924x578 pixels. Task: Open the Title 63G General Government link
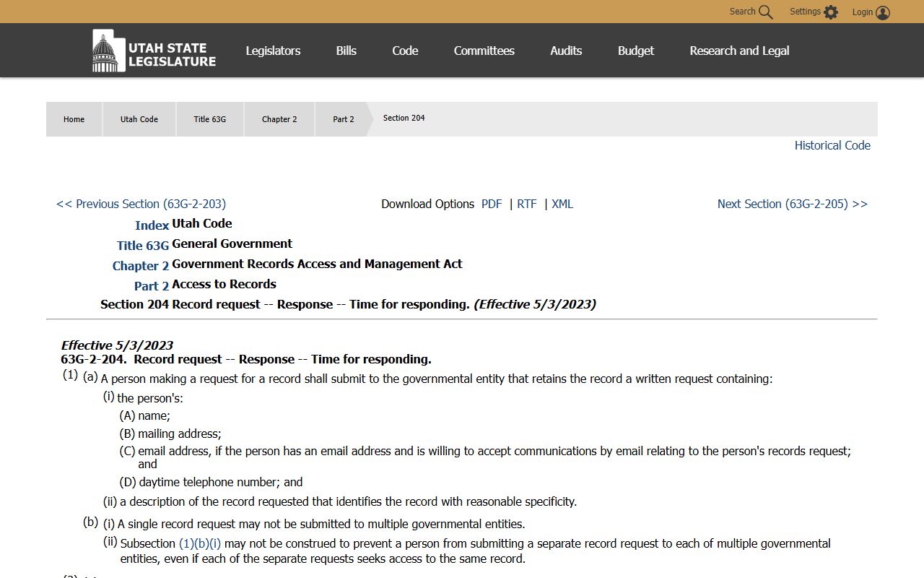coord(143,246)
